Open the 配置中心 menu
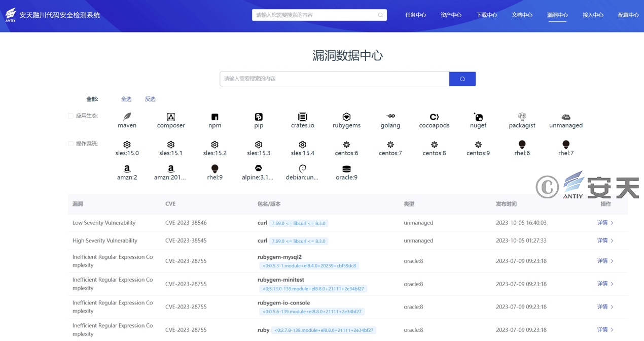This screenshot has height=341, width=644. point(628,15)
